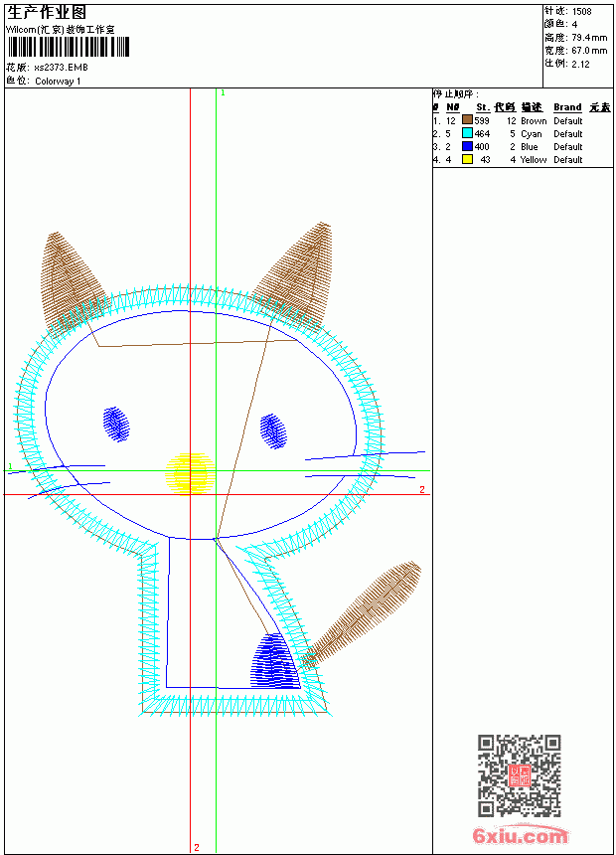
Task: Click the Colorway 1 text
Action: 58,82
